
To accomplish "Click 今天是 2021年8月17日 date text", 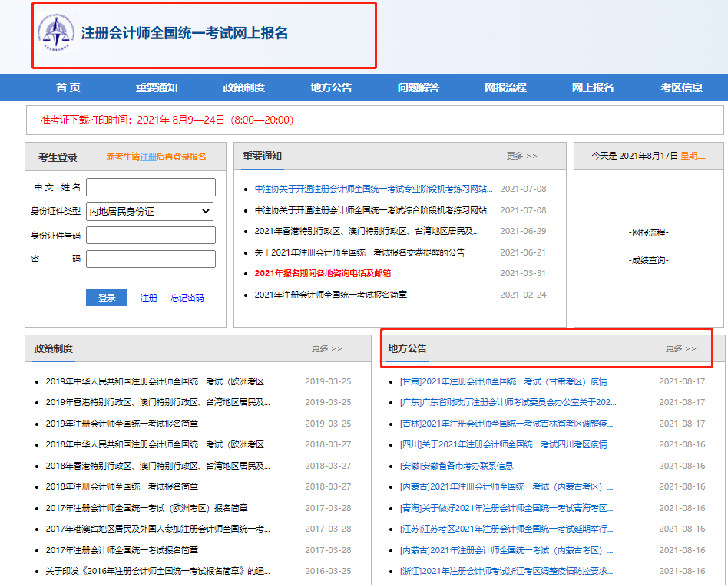I will (x=634, y=156).
